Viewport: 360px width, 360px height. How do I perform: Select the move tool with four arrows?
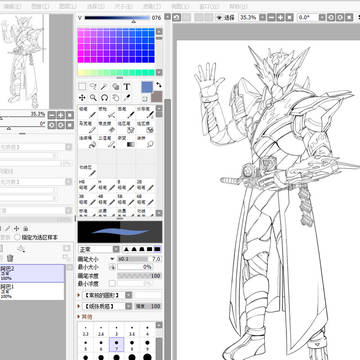point(82,98)
